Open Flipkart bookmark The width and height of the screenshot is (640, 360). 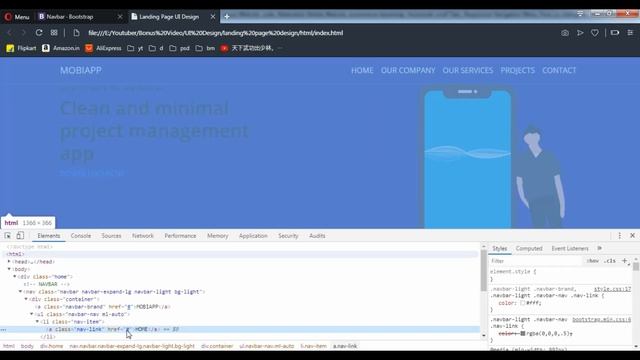[x=21, y=48]
